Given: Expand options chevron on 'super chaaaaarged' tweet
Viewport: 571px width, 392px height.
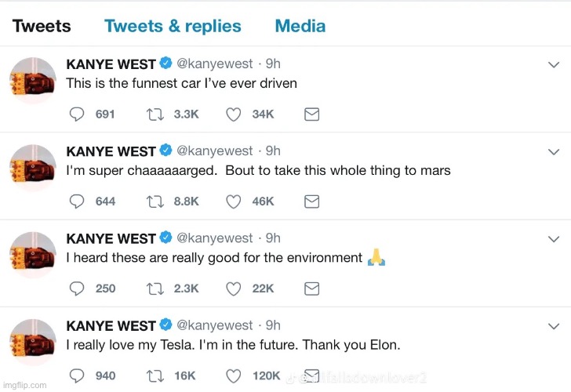Looking at the screenshot, I should point(554,151).
